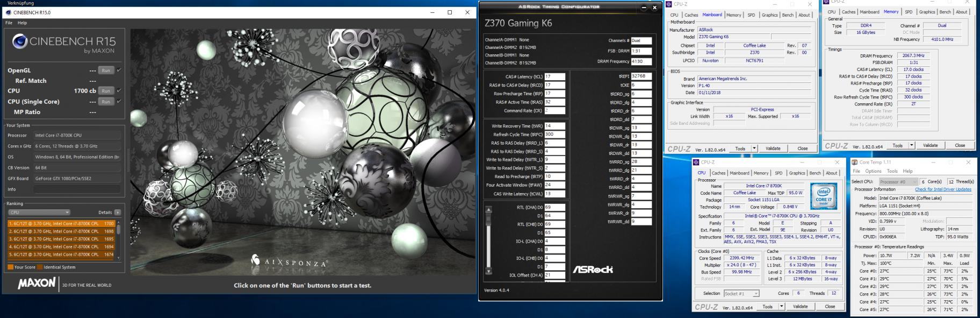Minimize the ASRock Timing Configurator window

pos(644,7)
